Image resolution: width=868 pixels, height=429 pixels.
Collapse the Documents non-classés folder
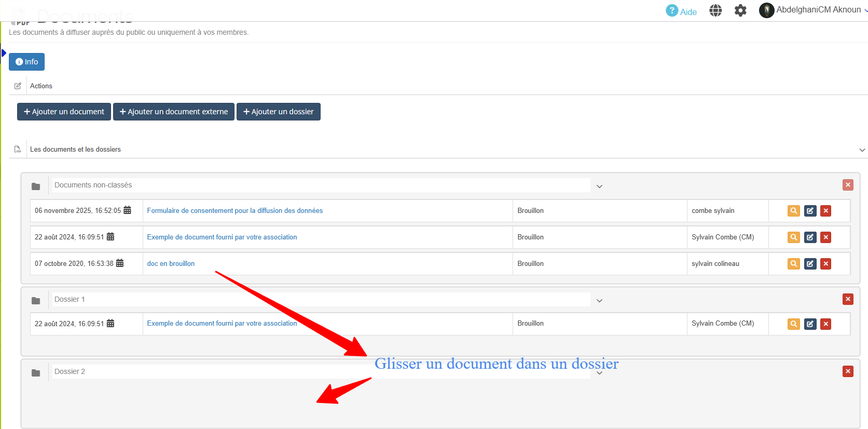(x=599, y=186)
